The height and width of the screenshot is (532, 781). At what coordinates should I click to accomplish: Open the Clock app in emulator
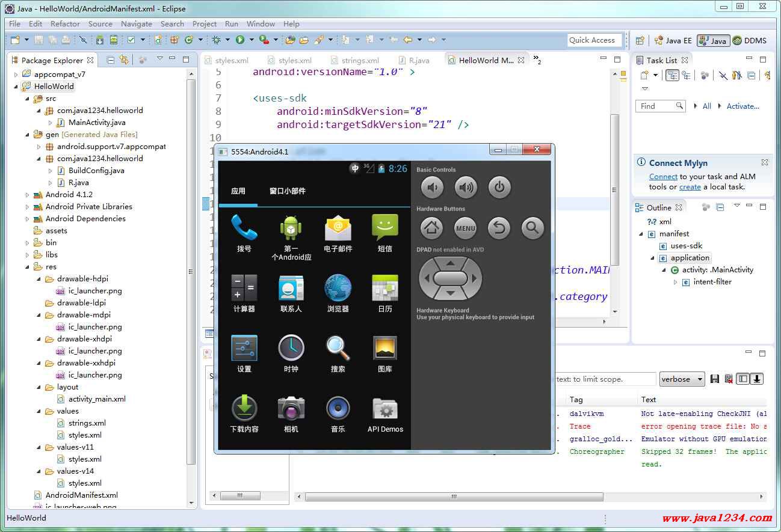pos(291,353)
